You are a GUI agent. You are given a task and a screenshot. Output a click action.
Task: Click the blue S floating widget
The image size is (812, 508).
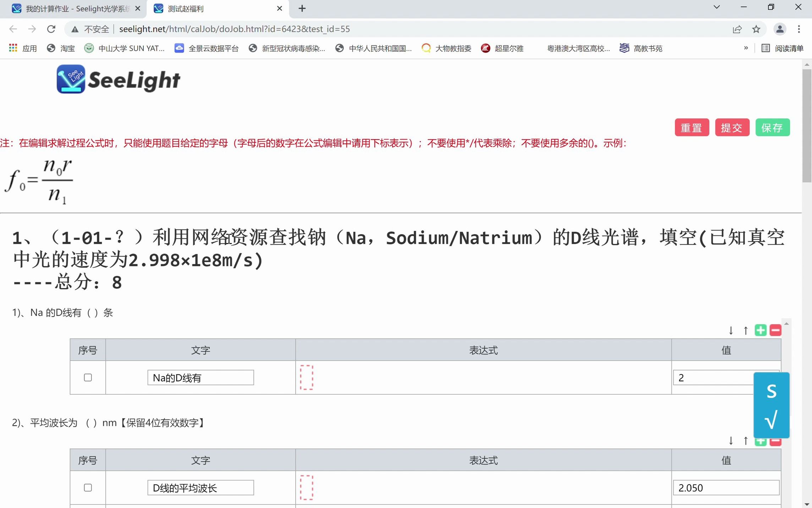(772, 391)
